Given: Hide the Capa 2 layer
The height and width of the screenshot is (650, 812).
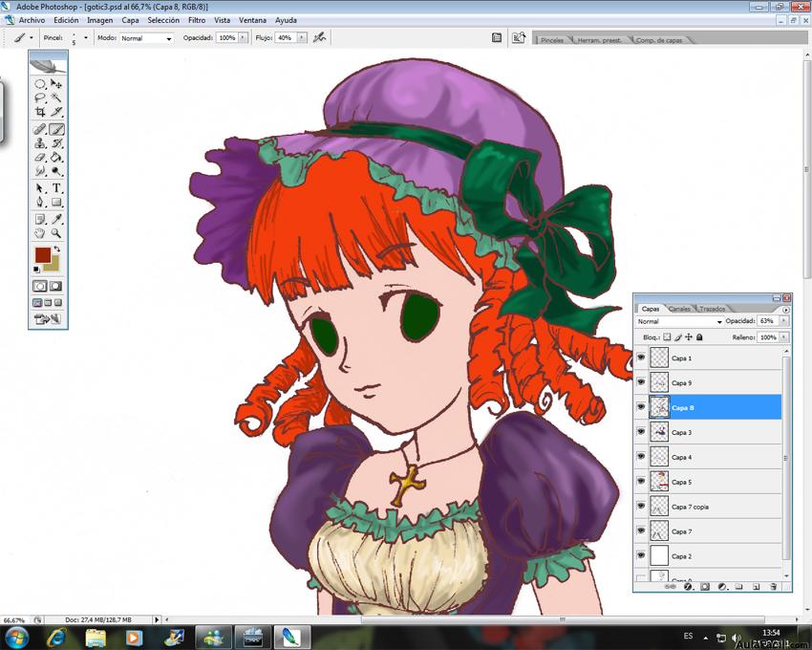Looking at the screenshot, I should (641, 555).
